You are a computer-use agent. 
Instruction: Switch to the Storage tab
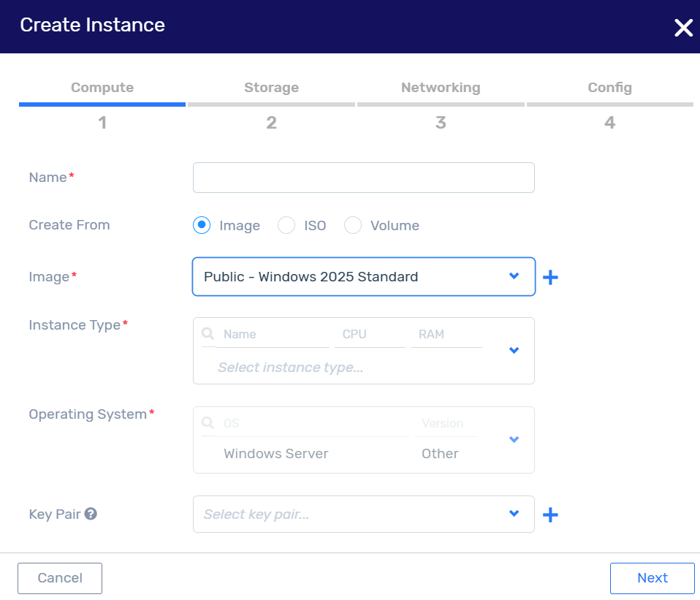pos(271,87)
